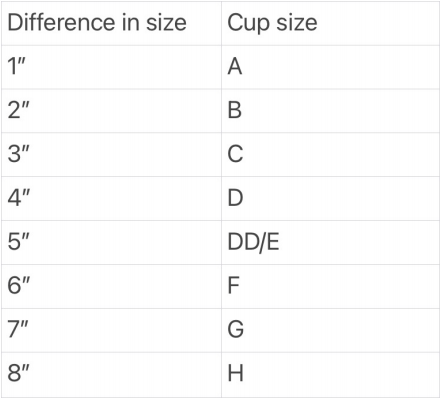Select the cup size A cell
This screenshot has height=399, width=440.
(330, 67)
